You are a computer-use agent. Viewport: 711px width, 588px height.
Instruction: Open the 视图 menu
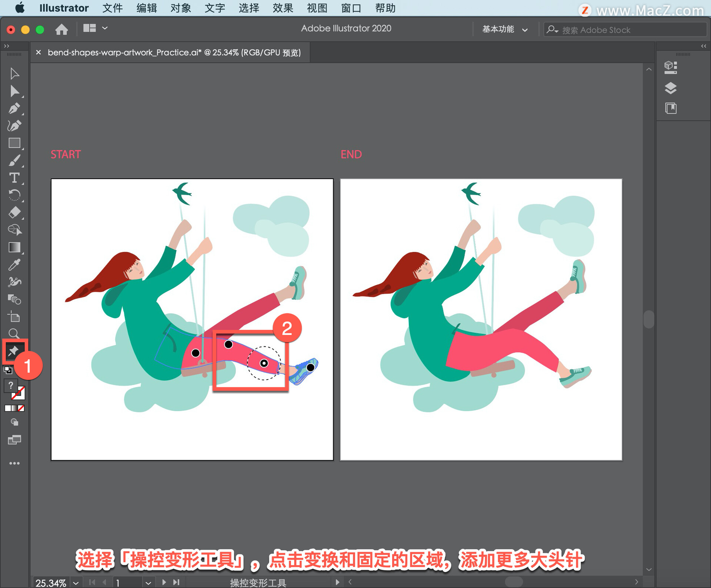click(x=317, y=8)
